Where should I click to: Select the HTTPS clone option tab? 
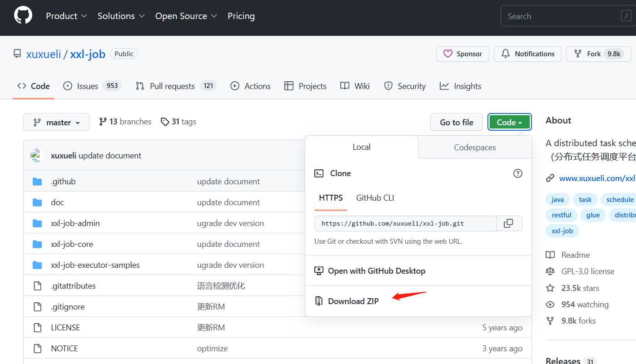331,198
